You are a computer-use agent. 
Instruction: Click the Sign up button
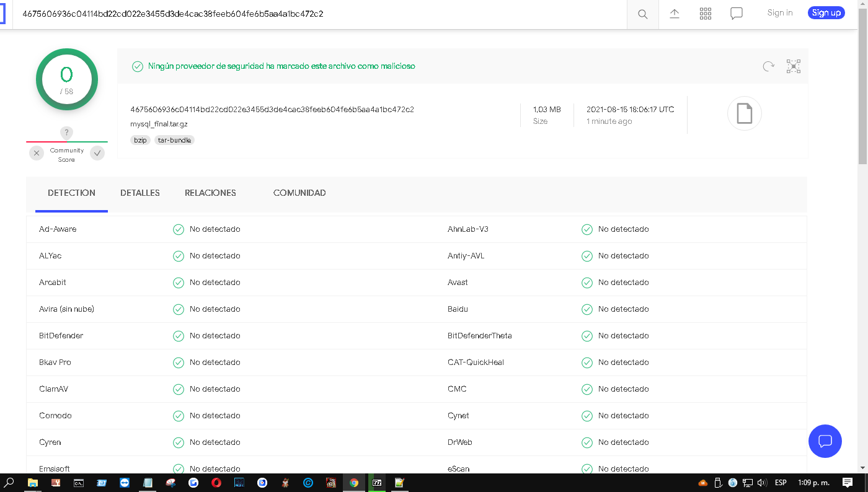[x=826, y=13]
